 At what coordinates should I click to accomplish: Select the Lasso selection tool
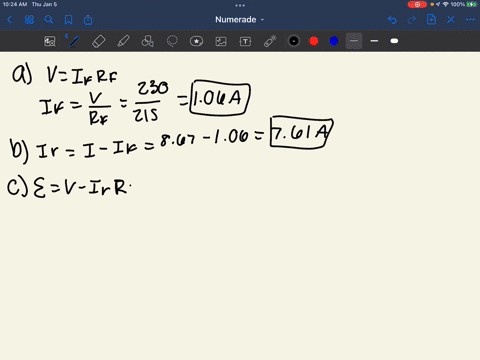tap(172, 41)
